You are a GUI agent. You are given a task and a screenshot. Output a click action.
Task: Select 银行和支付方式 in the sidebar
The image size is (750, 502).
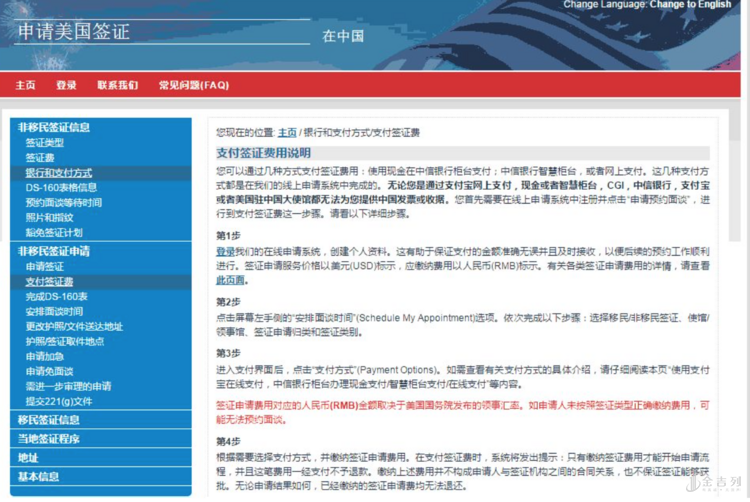(x=58, y=173)
